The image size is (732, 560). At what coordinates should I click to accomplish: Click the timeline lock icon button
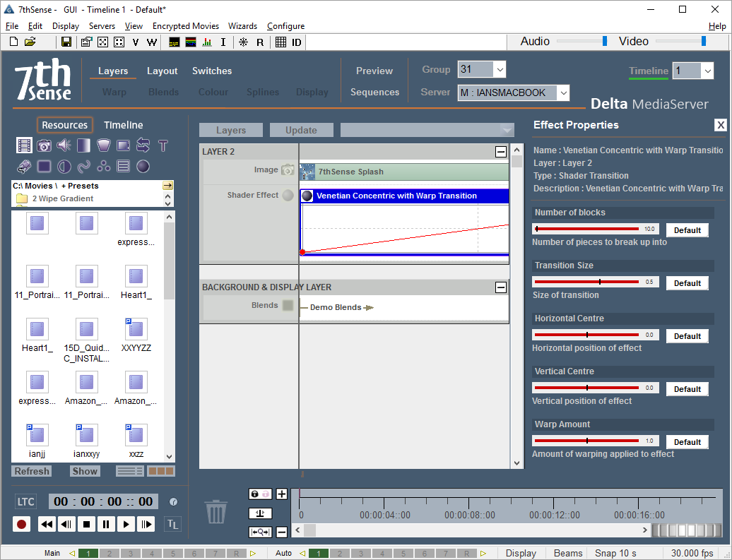pyautogui.click(x=260, y=494)
